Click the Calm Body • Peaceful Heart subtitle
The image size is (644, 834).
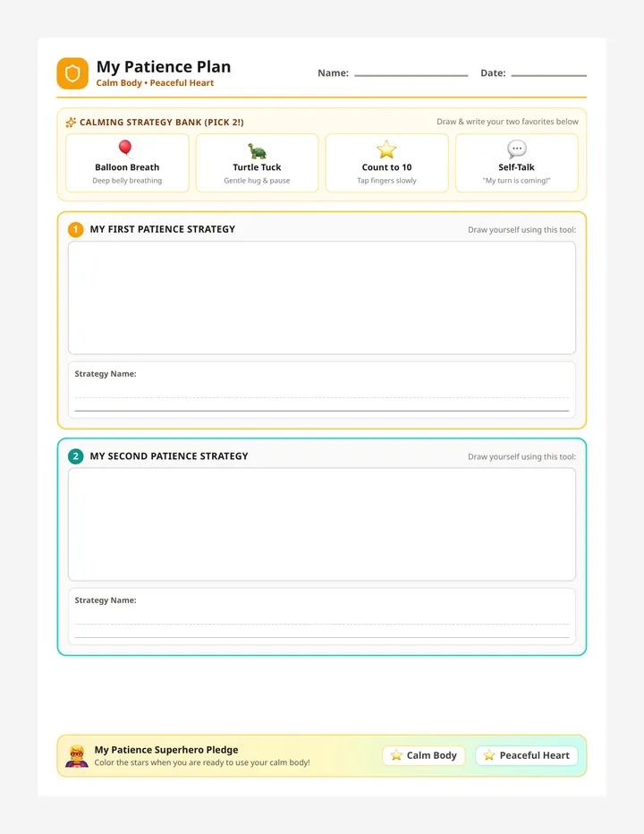[155, 83]
